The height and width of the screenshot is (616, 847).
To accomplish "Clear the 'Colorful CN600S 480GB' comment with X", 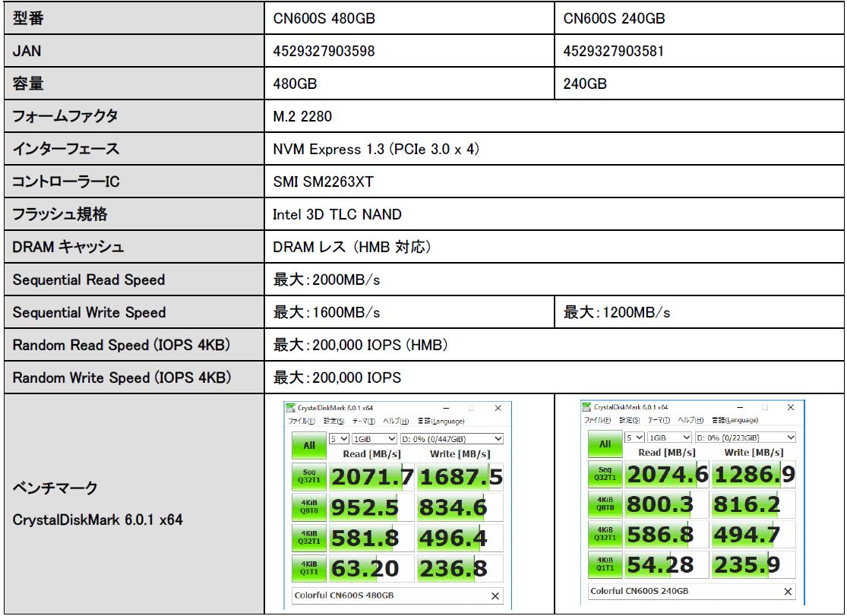I will click(x=495, y=596).
